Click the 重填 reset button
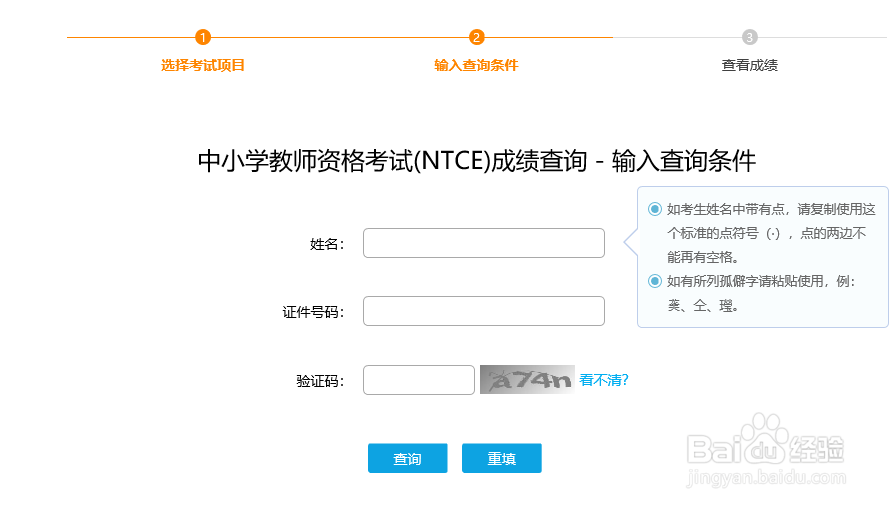The height and width of the screenshot is (508, 895). coord(502,458)
